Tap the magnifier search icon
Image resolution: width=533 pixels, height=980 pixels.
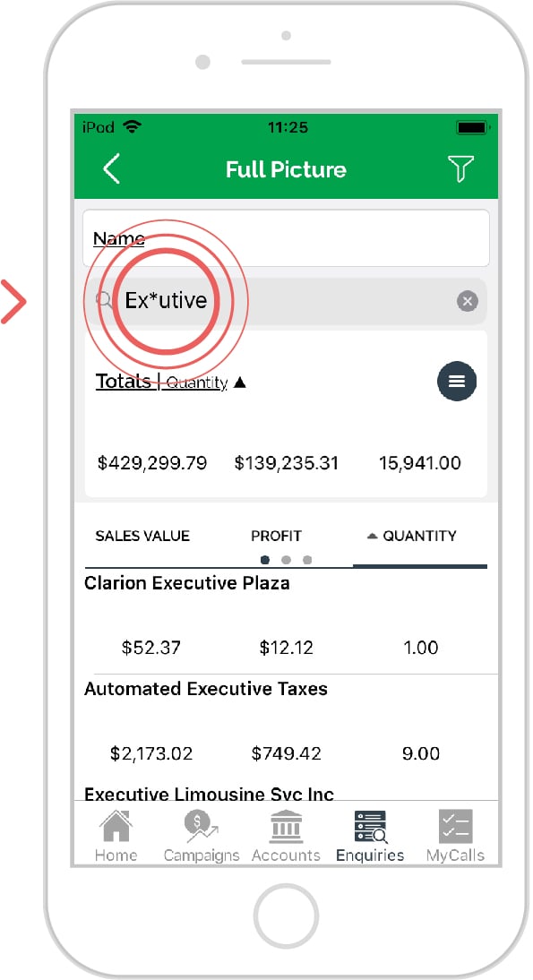point(104,301)
